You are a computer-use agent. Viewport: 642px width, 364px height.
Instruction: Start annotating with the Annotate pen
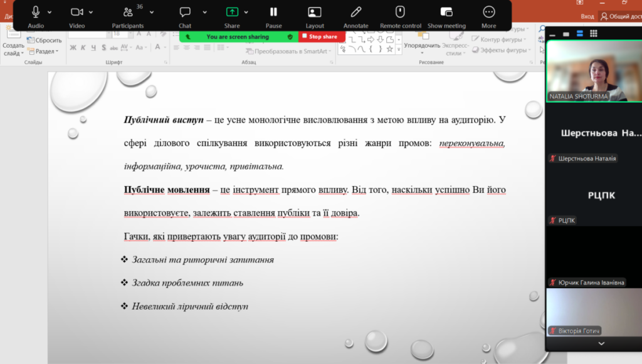tap(356, 12)
